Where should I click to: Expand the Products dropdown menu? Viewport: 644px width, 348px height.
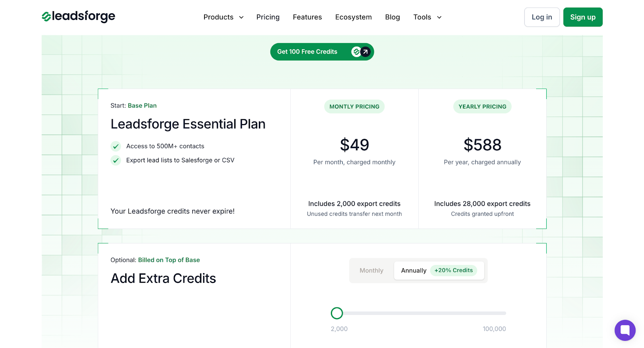[x=223, y=17]
